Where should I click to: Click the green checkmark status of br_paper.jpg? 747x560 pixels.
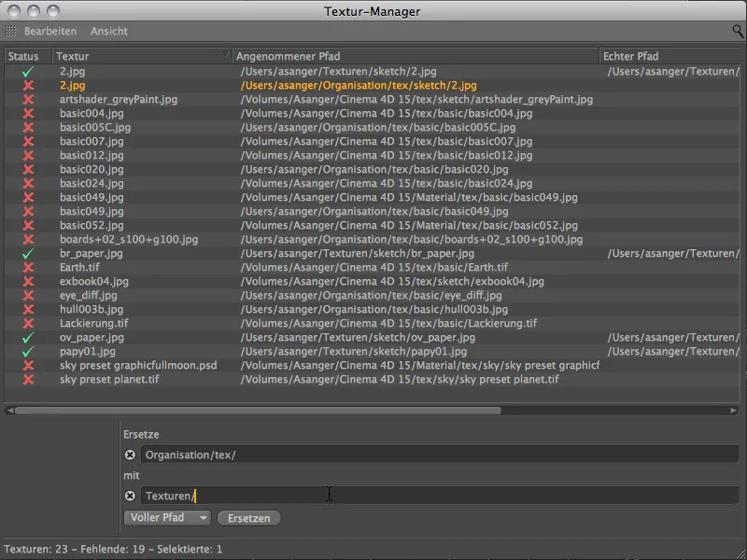(x=29, y=253)
